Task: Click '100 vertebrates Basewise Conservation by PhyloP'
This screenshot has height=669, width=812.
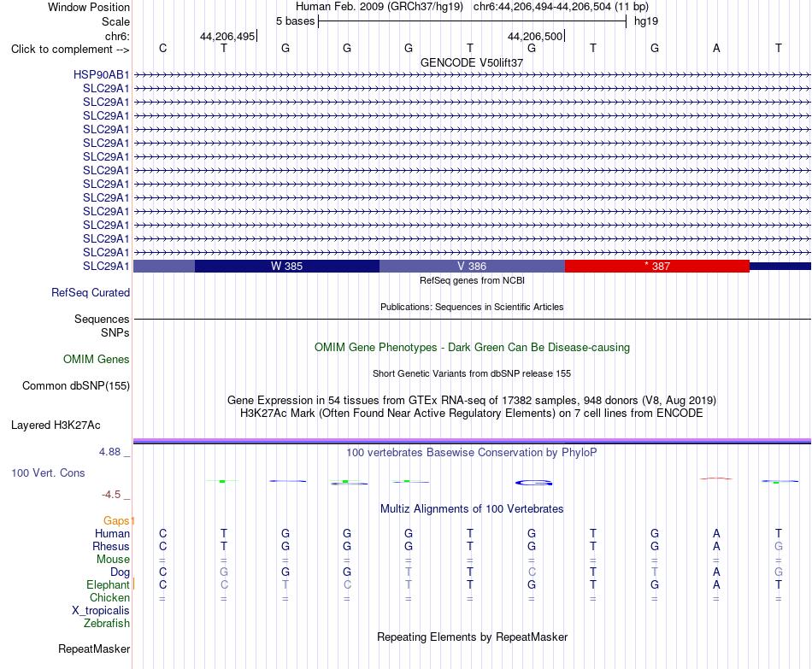Action: pos(472,453)
